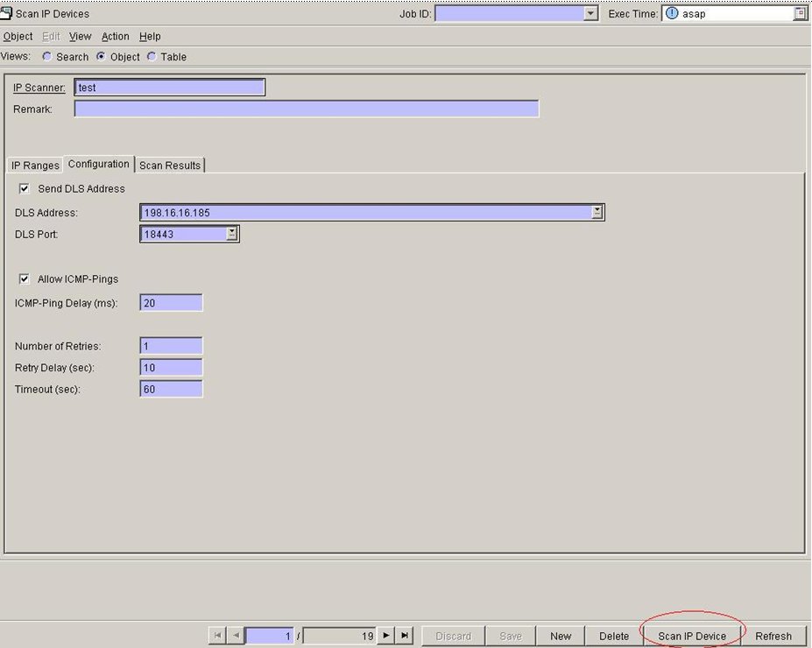Toggle the Send DLS Address checkbox
This screenshot has width=812, height=648.
25,188
